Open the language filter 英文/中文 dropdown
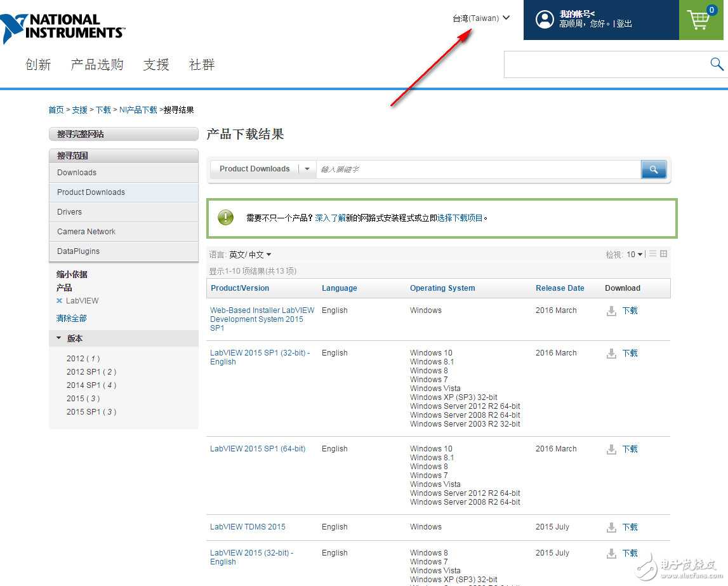The width and height of the screenshot is (728, 586). tap(250, 255)
